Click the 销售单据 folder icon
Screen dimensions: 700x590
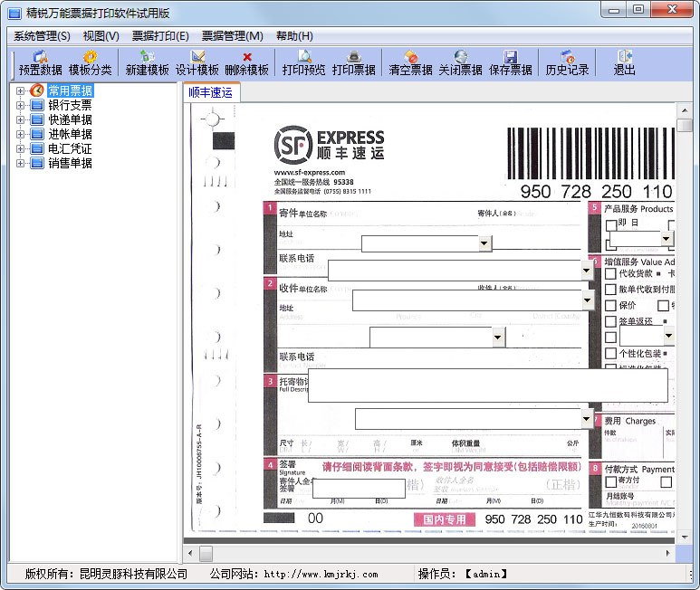pyautogui.click(x=37, y=163)
